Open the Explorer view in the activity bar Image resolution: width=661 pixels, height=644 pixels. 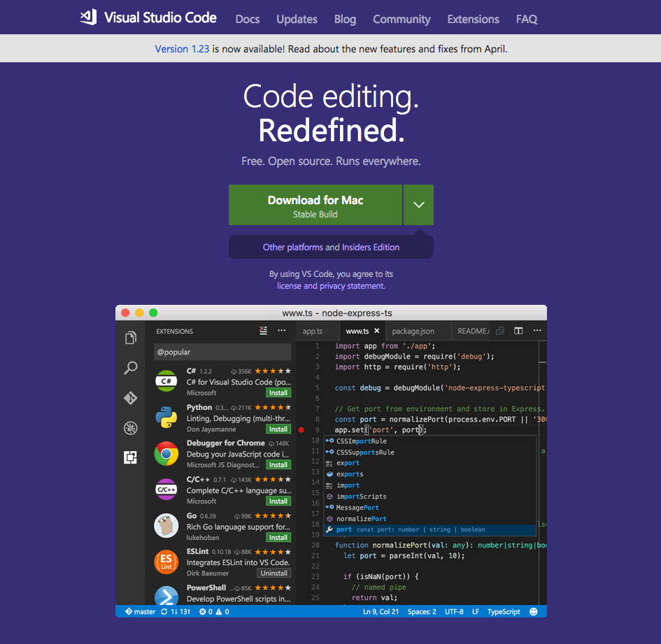tap(130, 338)
